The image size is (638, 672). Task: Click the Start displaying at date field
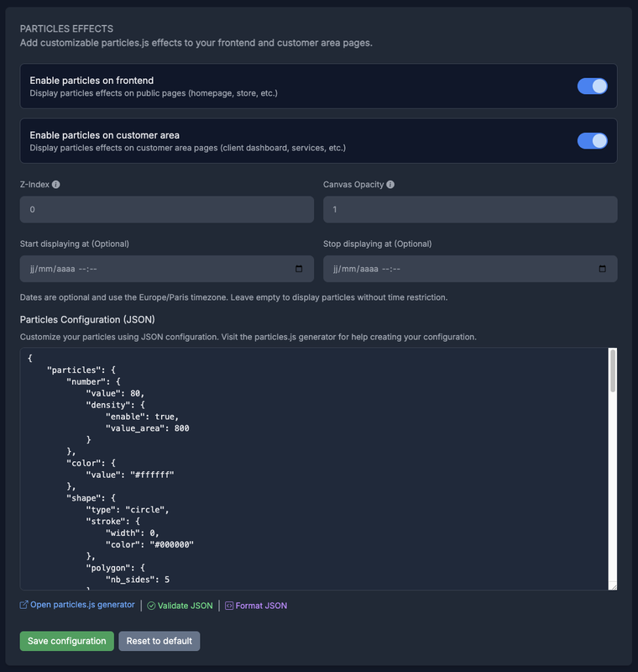point(151,269)
